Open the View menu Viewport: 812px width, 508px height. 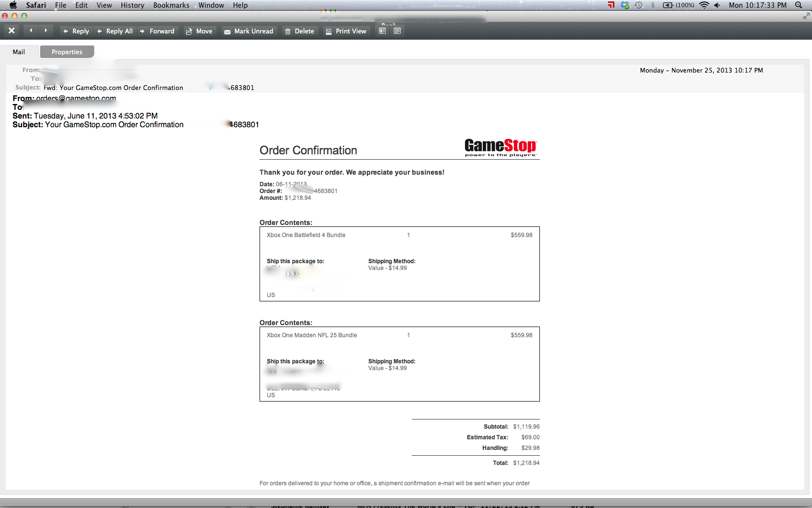tap(104, 5)
